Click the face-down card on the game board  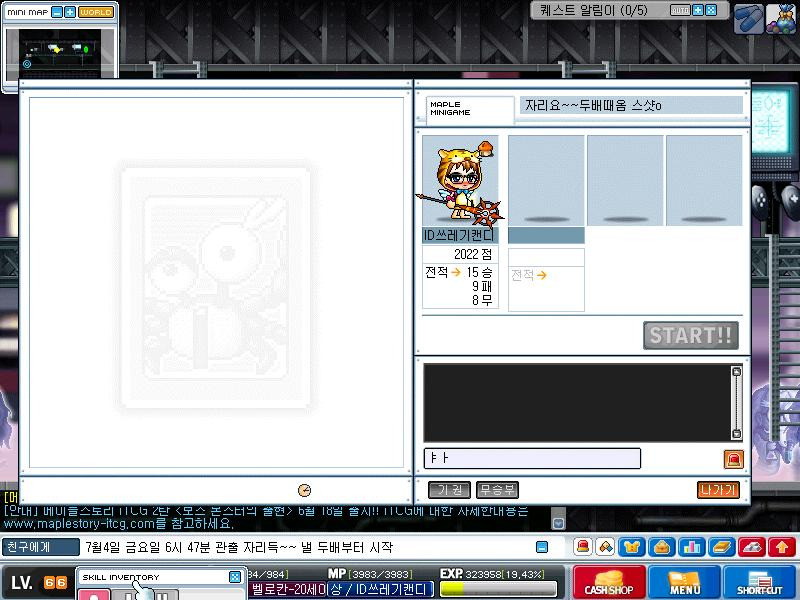215,288
